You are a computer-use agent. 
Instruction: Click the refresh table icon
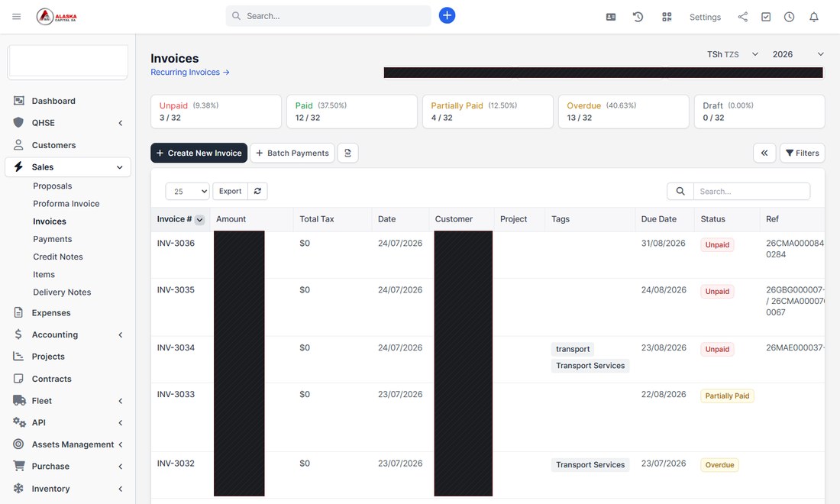[x=257, y=191]
